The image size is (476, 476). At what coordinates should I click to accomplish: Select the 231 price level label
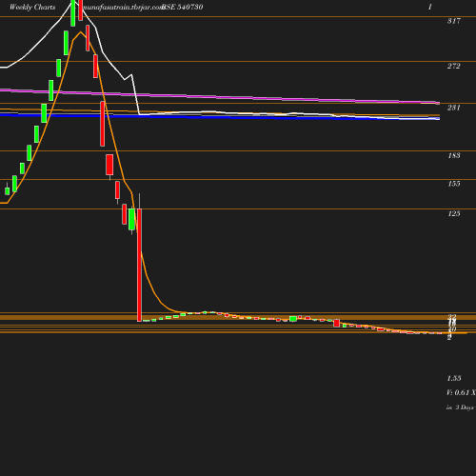(454, 108)
